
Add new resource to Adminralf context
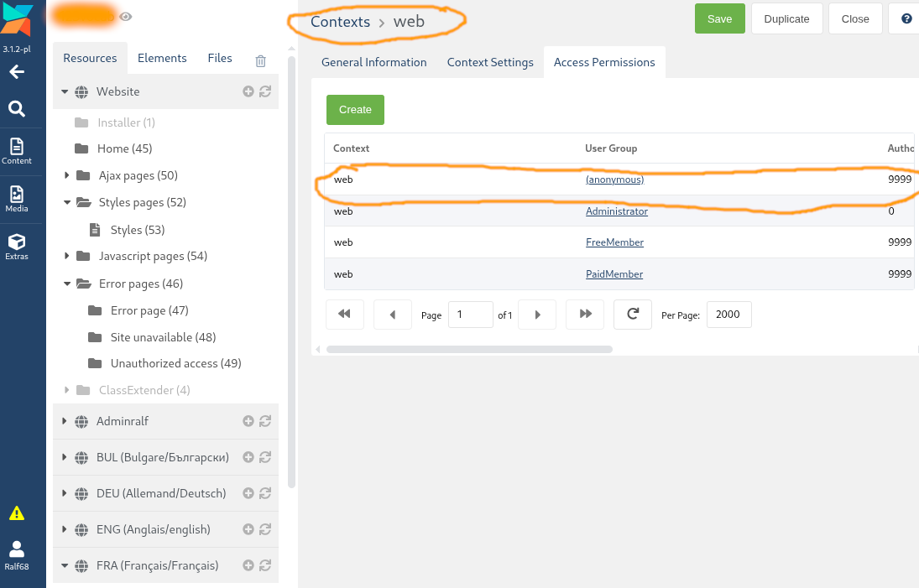pyautogui.click(x=248, y=421)
